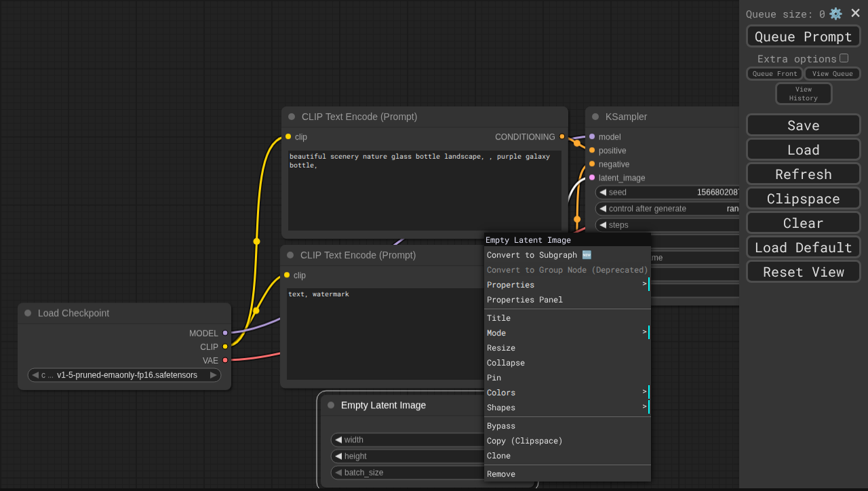
Task: Click the MODEL output port on Load Checkpoint
Action: (x=225, y=333)
